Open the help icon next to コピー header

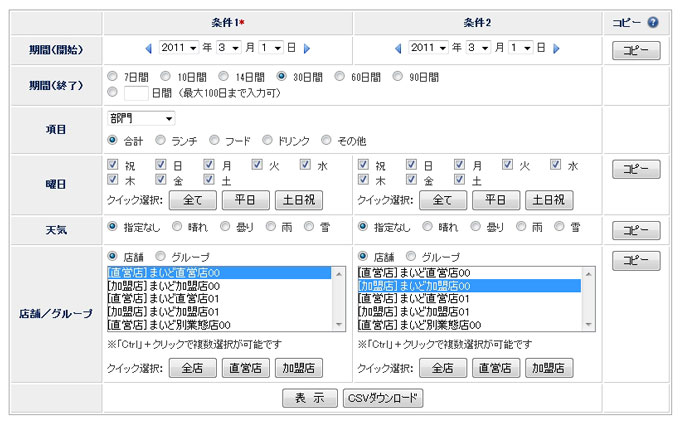click(653, 22)
